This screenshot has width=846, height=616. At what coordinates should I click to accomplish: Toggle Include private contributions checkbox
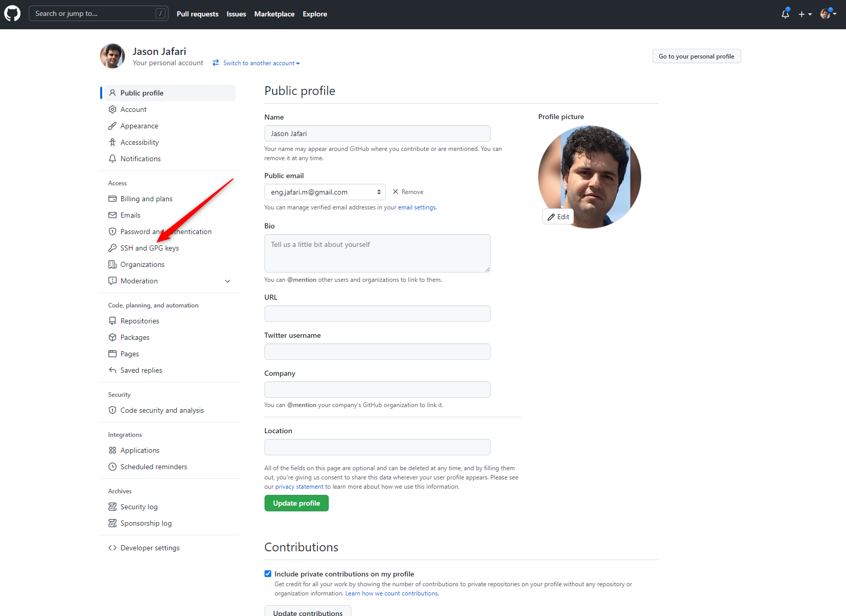(268, 574)
